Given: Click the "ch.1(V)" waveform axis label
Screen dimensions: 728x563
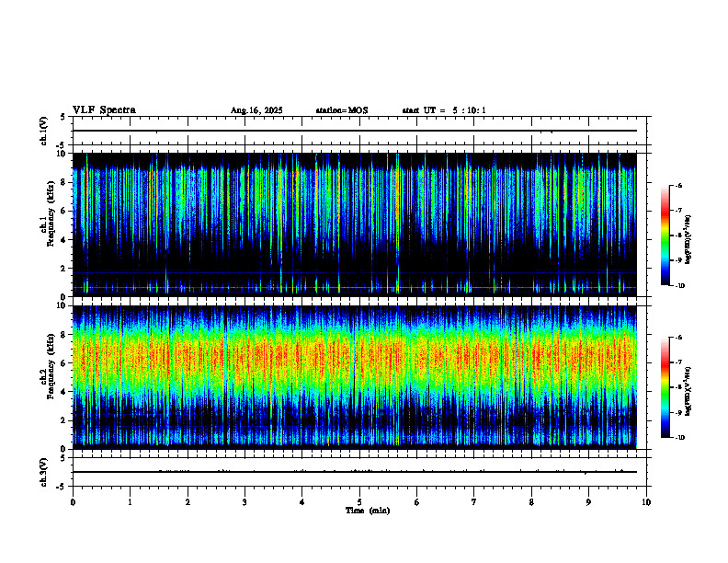Looking at the screenshot, I should [44, 131].
